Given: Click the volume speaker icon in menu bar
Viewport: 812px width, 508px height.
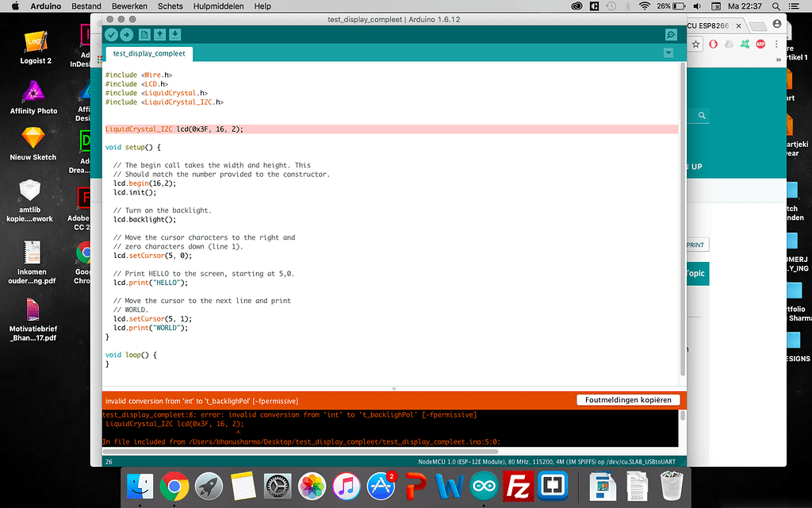Looking at the screenshot, I should pyautogui.click(x=697, y=6).
